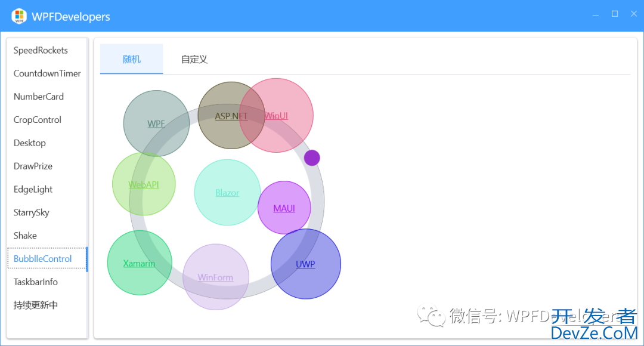Select the BubblleControl list item
The image size is (644, 346).
point(47,258)
